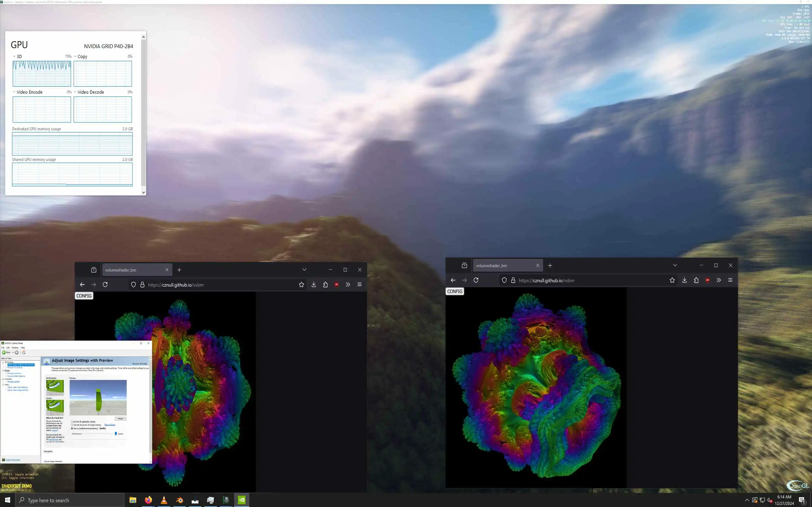Click NVIDIA Control Panel home icon

pyautogui.click(x=24, y=352)
